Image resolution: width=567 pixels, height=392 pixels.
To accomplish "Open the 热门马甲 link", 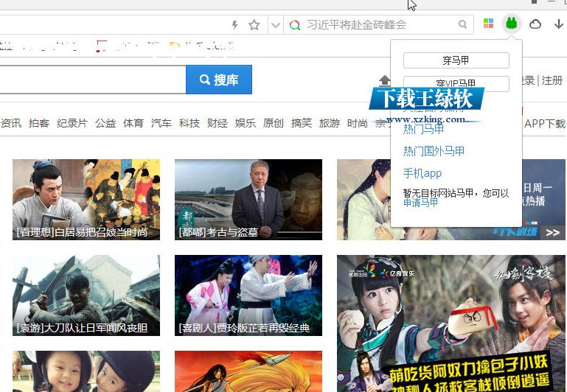I will [423, 129].
